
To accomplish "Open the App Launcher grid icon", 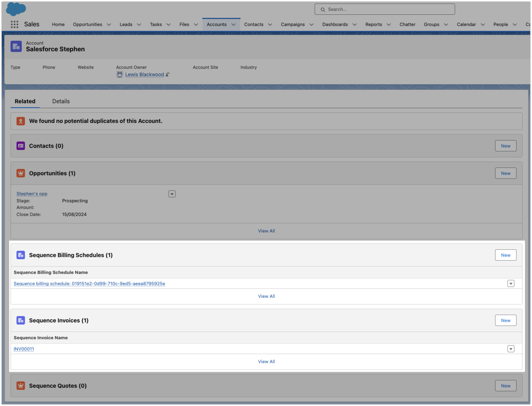I will coord(15,24).
